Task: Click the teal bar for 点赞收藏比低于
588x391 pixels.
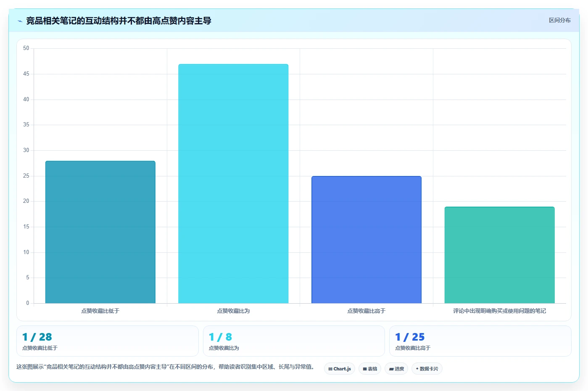Action: coord(100,232)
